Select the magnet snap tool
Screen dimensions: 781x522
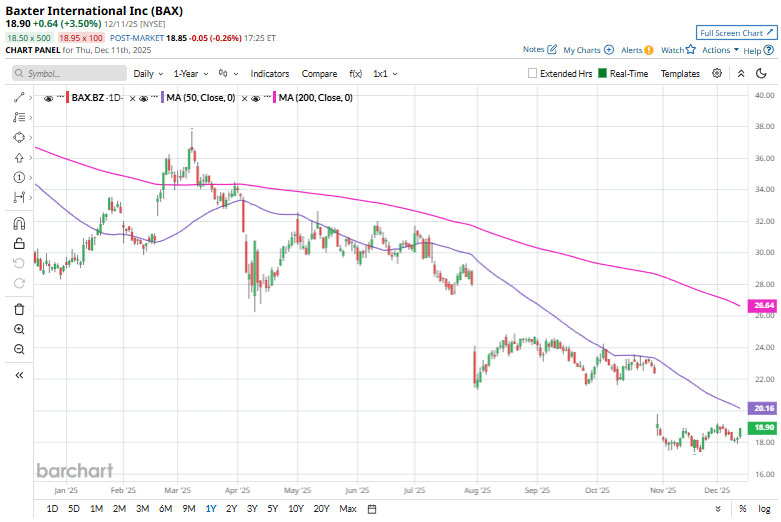[19, 223]
